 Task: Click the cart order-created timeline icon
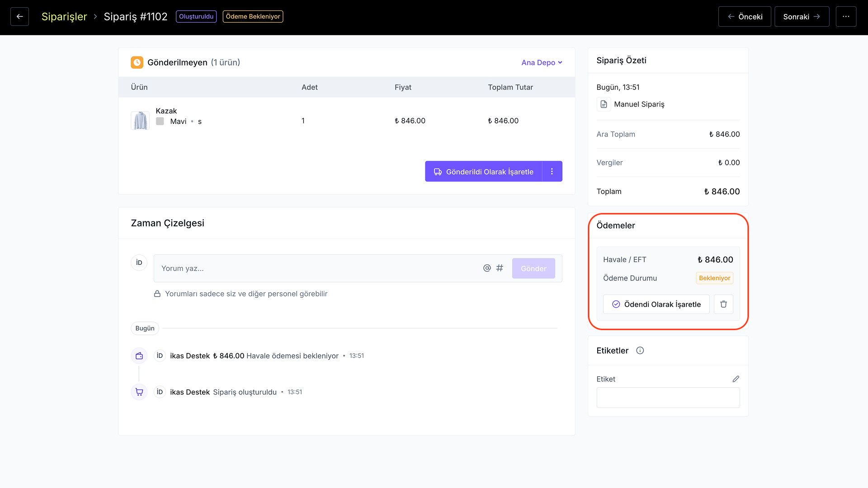[x=139, y=392]
